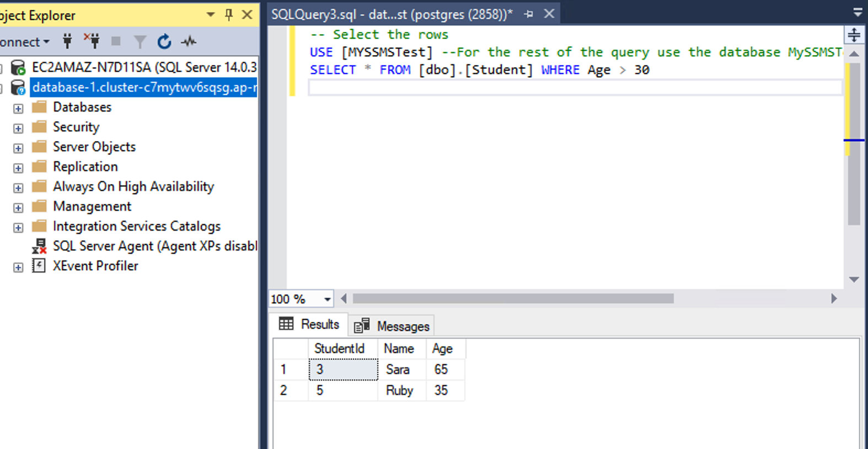Click the Stop square icon in Object Explorer toolbar
The image size is (868, 449).
[x=116, y=41]
